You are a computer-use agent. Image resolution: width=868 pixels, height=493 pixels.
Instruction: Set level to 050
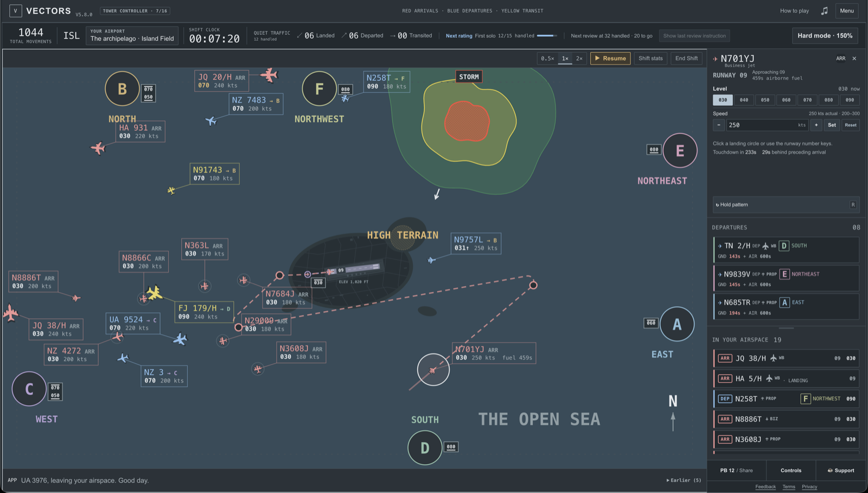coord(765,100)
